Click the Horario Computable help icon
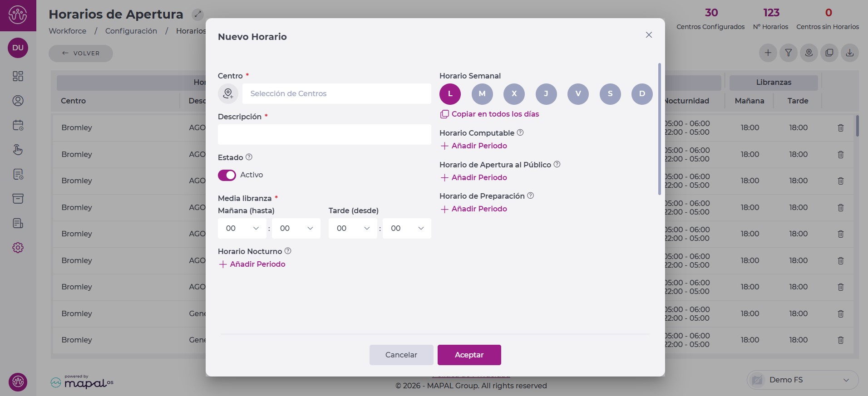The image size is (868, 396). [520, 132]
